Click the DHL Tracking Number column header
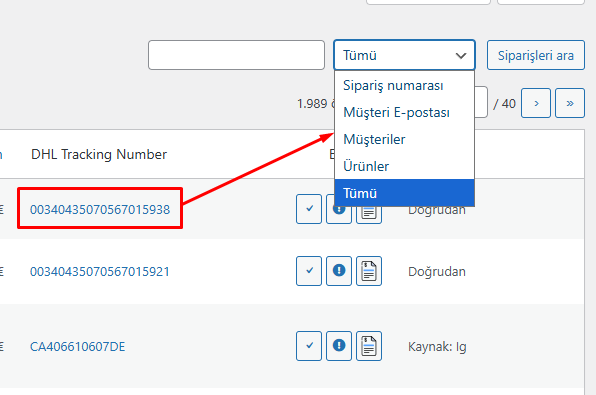The image size is (596, 395). [99, 154]
